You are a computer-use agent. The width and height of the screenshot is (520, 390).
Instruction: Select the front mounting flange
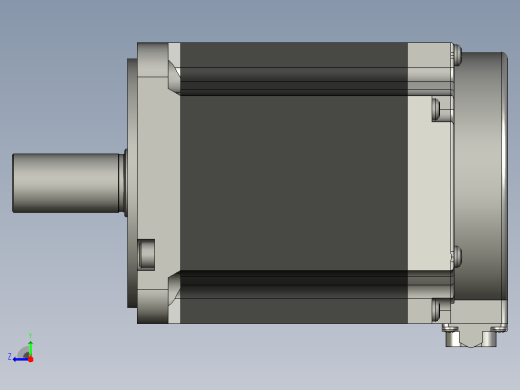153,183
